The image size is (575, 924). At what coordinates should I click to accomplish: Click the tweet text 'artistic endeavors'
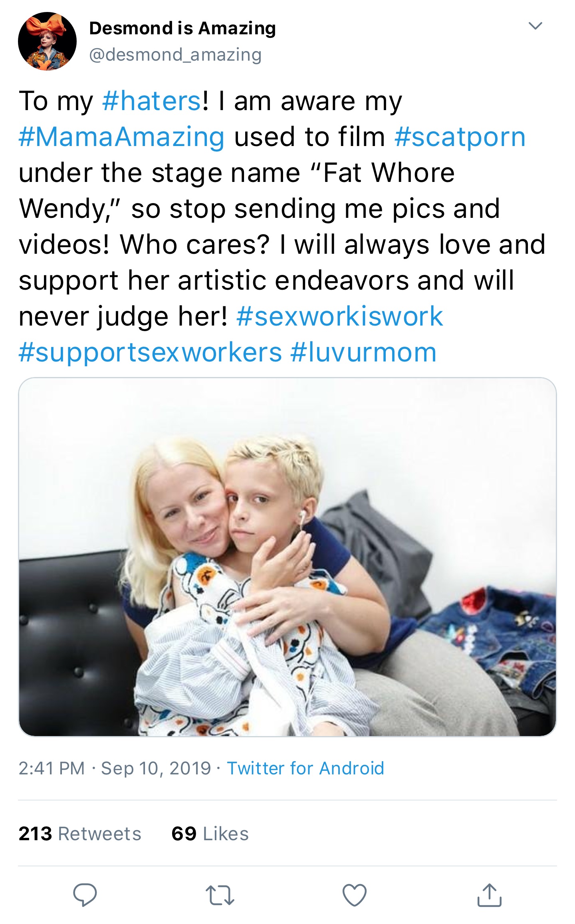(293, 280)
